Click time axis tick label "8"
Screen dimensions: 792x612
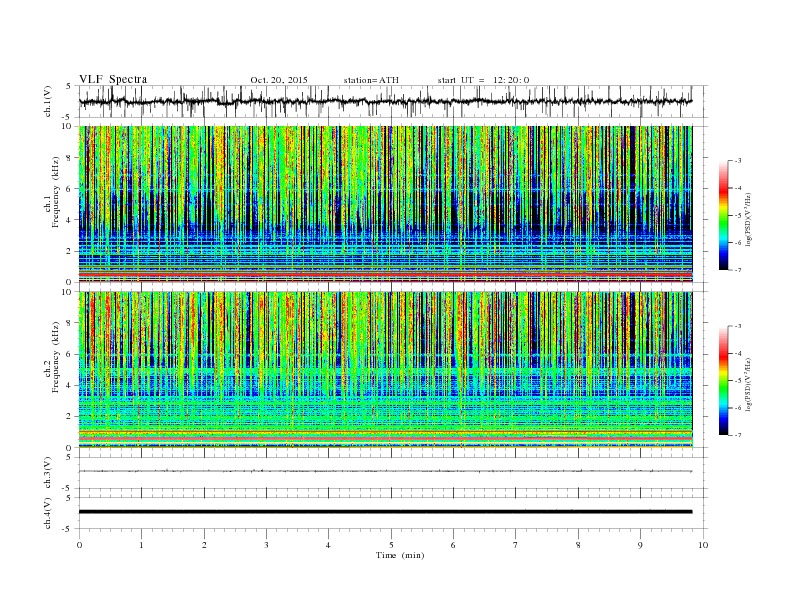(578, 545)
